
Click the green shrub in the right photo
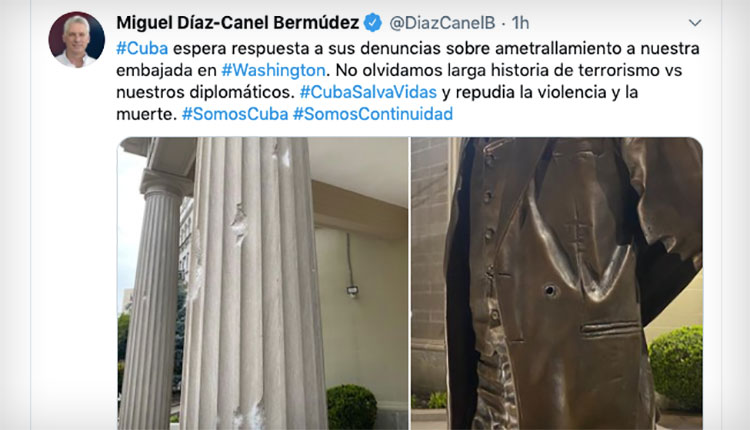[675, 366]
